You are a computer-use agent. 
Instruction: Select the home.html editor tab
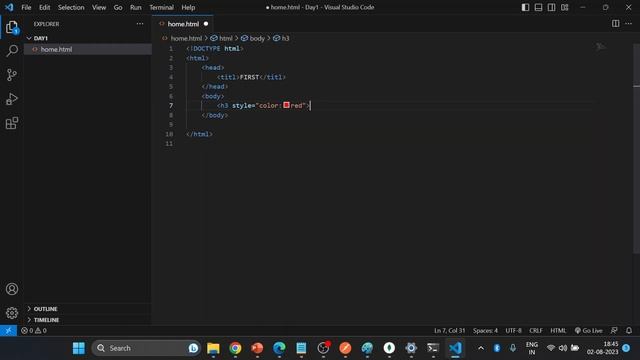click(x=183, y=24)
